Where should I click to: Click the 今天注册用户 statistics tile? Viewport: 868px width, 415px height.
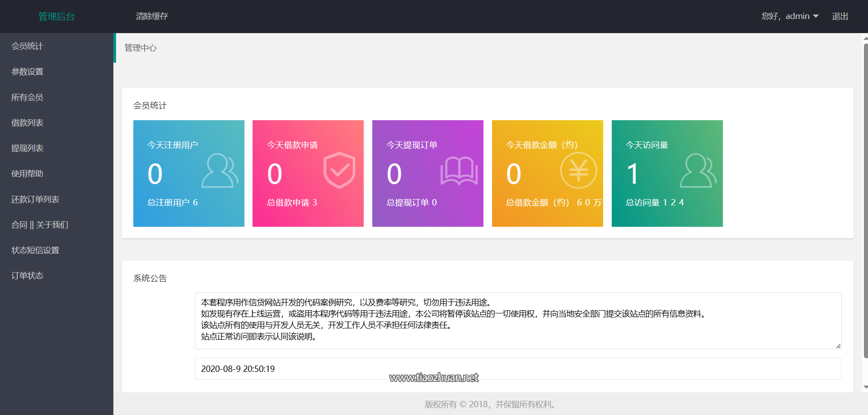click(x=189, y=173)
